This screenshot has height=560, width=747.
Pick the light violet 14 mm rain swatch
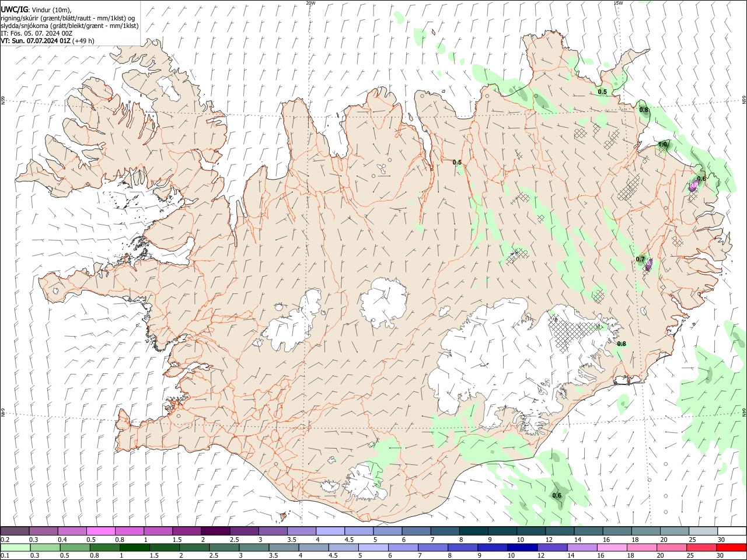(x=582, y=547)
